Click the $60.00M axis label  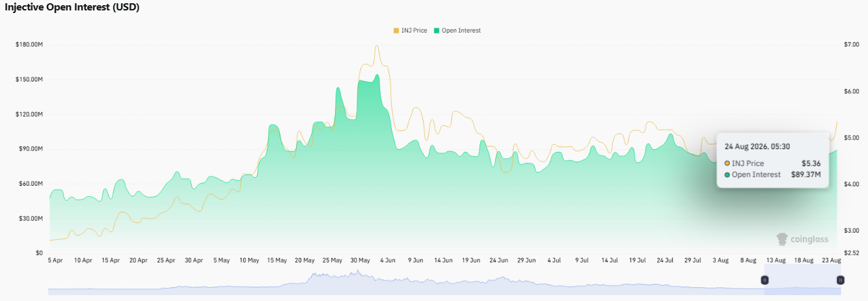click(31, 184)
